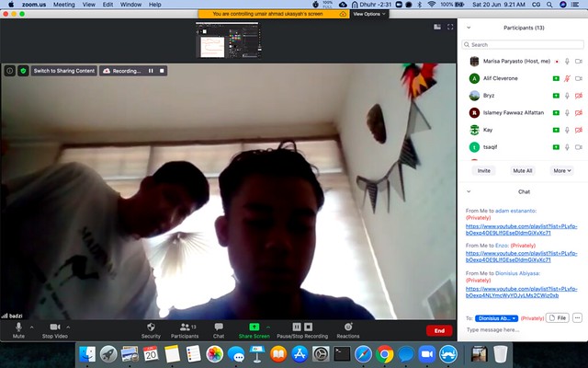
Task: Open the chat recipient dropdown
Action: 497,317
